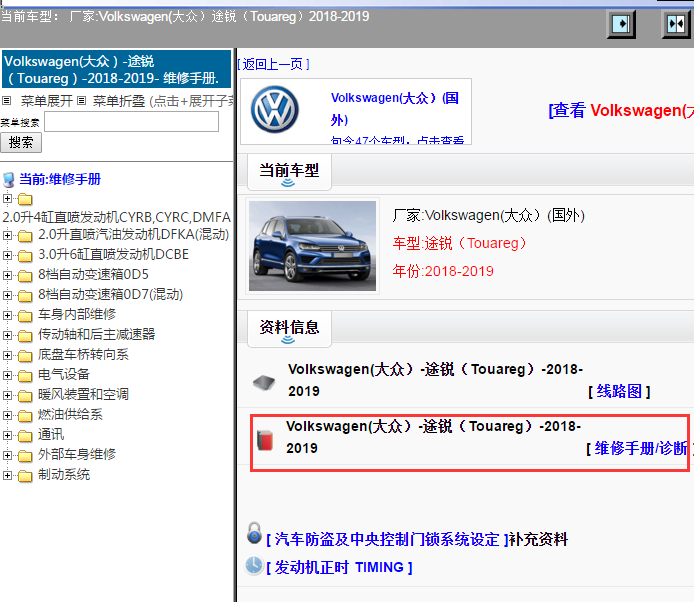The width and height of the screenshot is (694, 602).
Task: Click folder icon of 制动系统
Action: 25,476
